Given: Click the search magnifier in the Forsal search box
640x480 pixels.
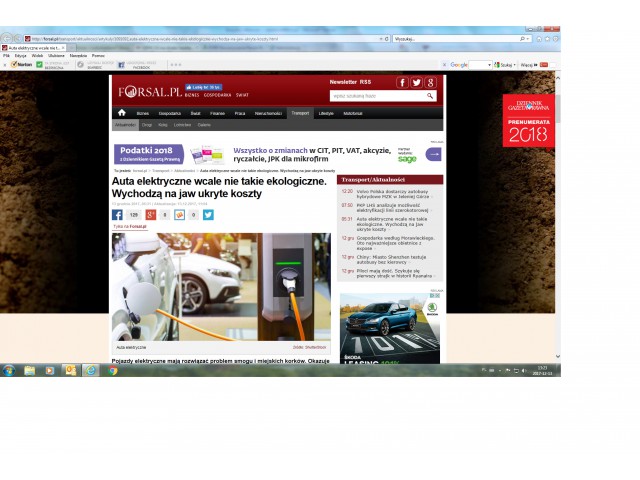Looking at the screenshot, I should click(x=431, y=96).
